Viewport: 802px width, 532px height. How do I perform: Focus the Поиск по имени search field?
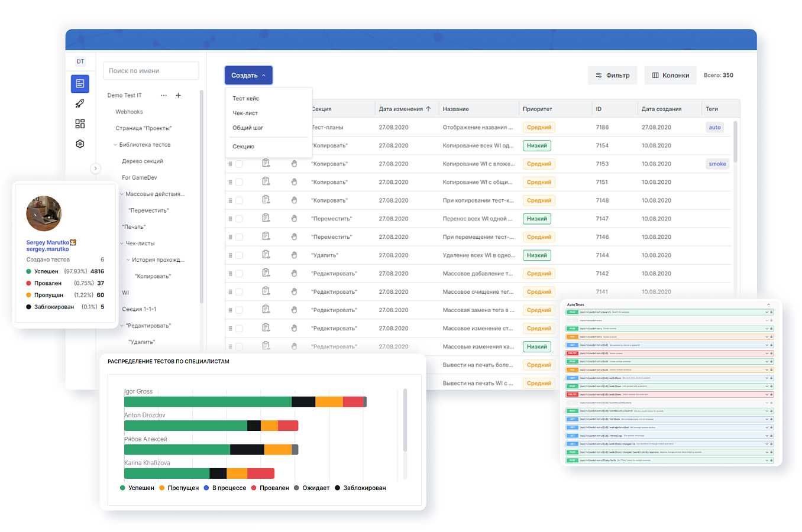click(151, 71)
